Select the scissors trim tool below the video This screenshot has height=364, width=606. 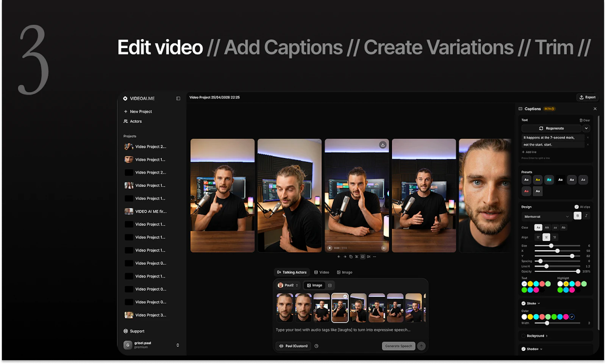tap(356, 257)
